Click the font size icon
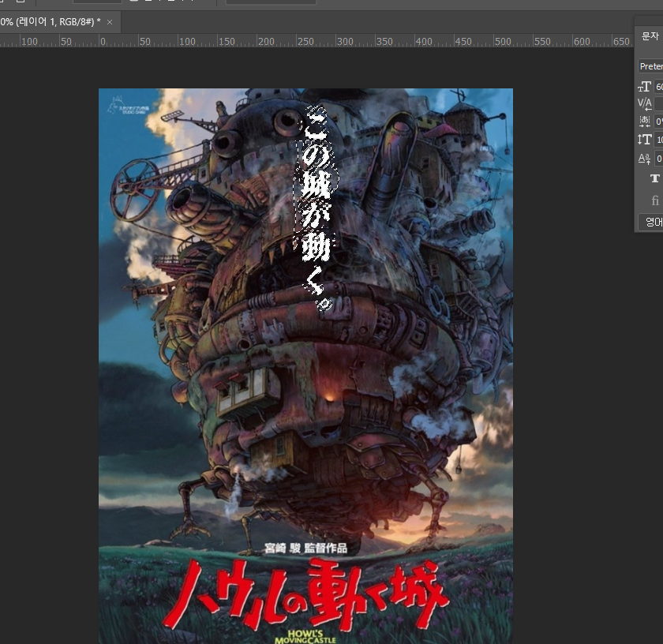The image size is (663, 644). [644, 87]
